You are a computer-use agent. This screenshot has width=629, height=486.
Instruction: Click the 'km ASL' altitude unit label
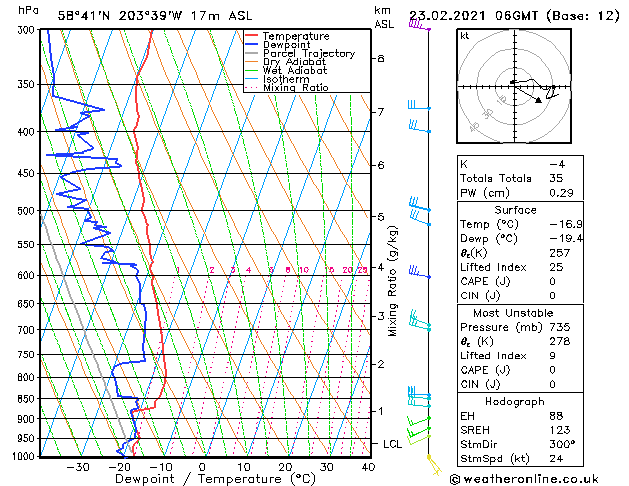(384, 17)
